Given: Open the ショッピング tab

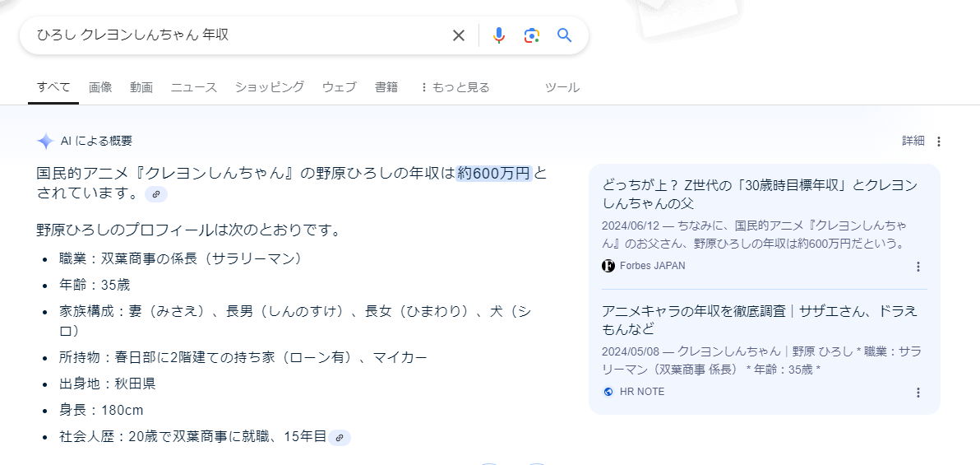Looking at the screenshot, I should point(270,87).
